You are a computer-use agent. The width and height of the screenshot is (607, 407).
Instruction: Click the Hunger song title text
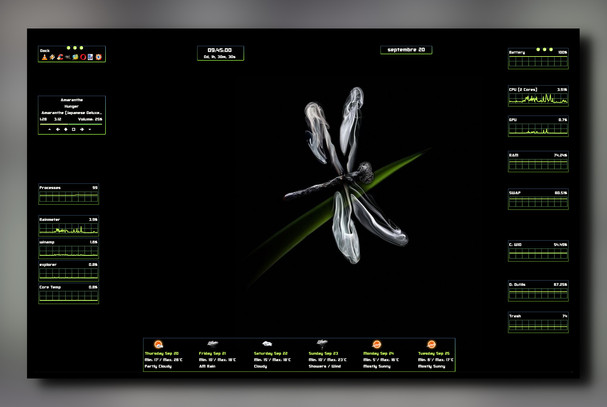(x=71, y=106)
